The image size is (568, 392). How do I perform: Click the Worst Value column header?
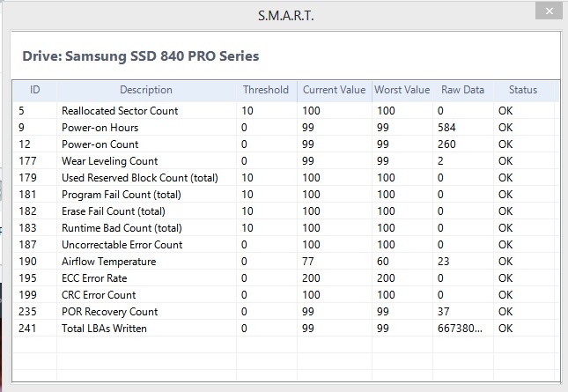402,90
